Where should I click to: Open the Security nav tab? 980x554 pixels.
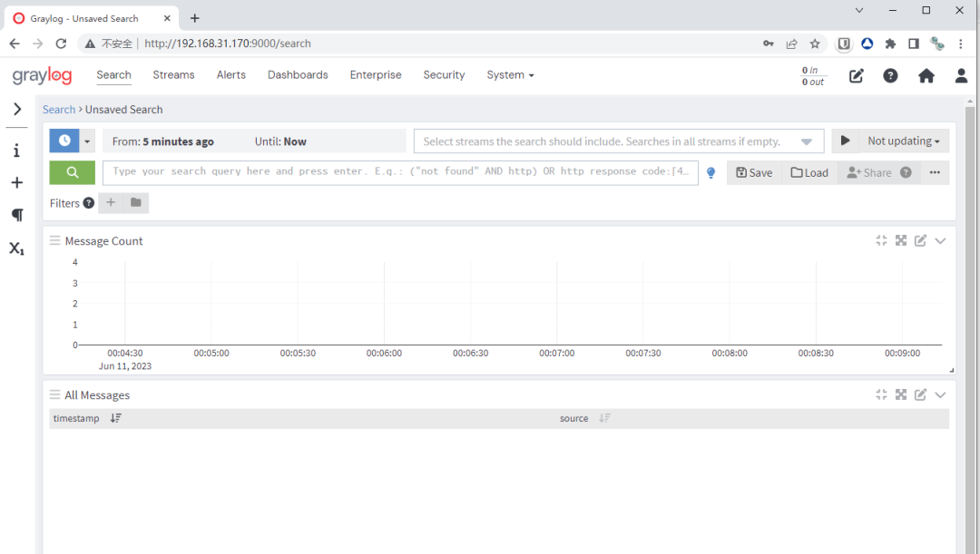click(x=444, y=75)
